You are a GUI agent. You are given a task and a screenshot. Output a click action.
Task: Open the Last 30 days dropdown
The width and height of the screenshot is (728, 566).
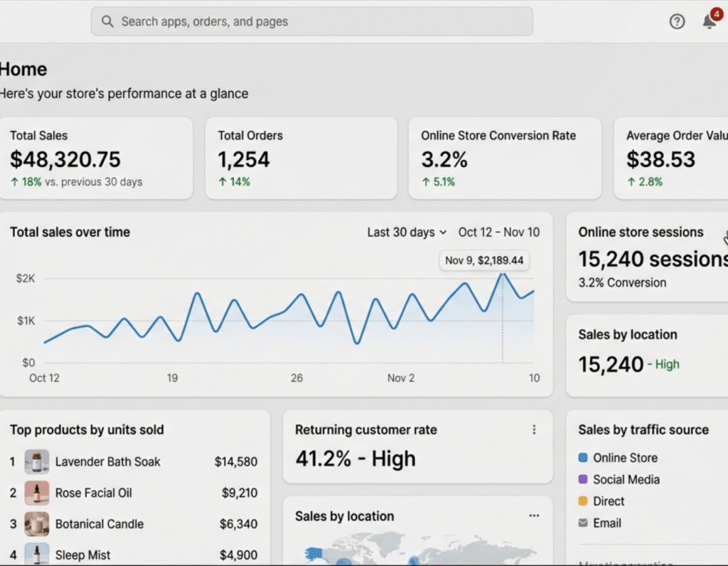pos(407,232)
